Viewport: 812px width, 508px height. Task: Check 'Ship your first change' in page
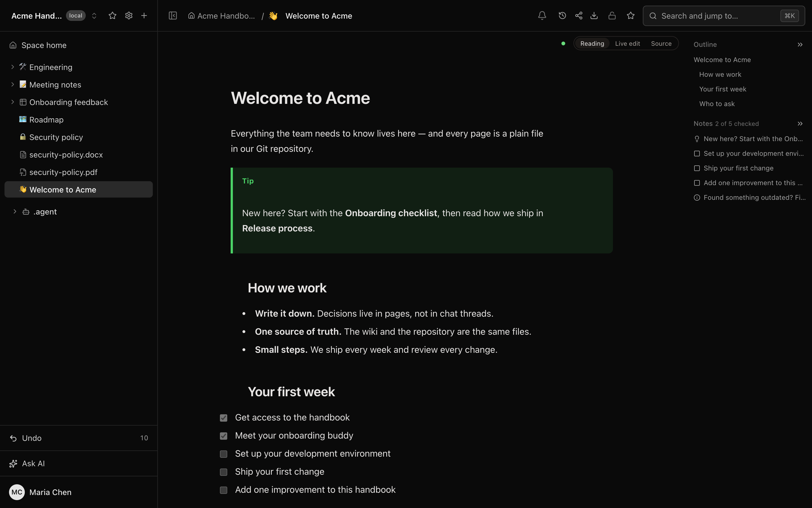click(x=224, y=472)
